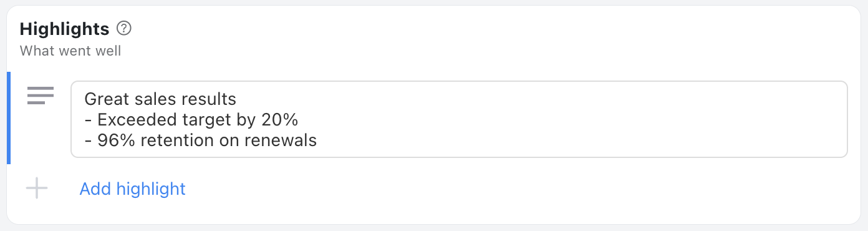868x231 pixels.
Task: Click the "What went well" subtitle
Action: 70,51
